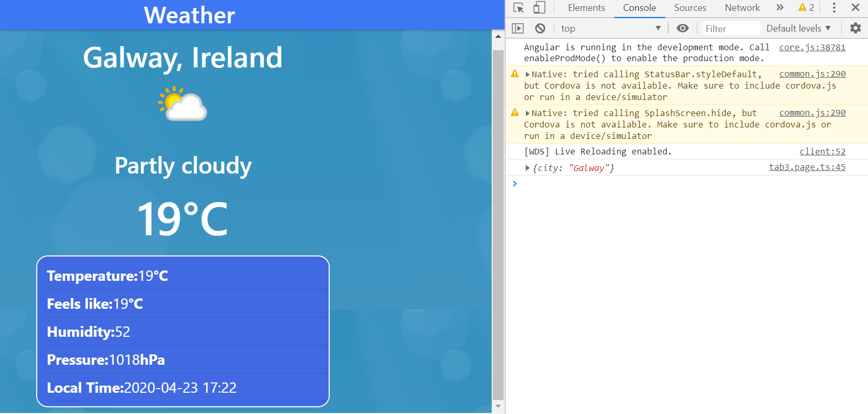Switch to the Console tab
The height and width of the screenshot is (414, 868).
pos(639,8)
